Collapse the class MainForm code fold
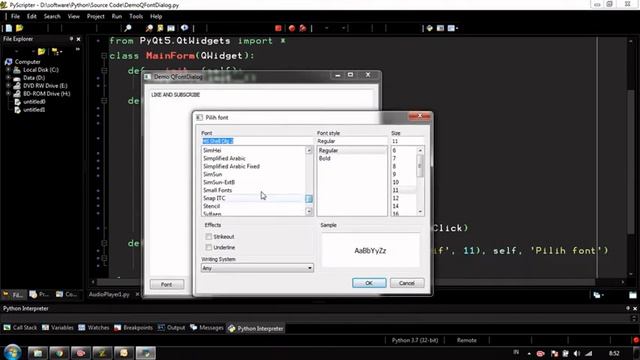This screenshot has width=640, height=360. coord(104,56)
